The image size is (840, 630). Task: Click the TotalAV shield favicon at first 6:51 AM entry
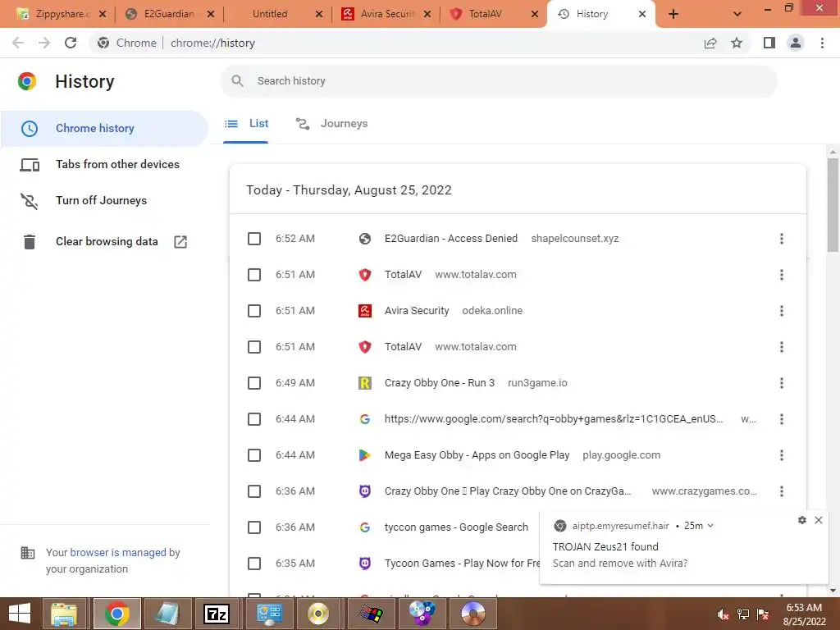click(x=365, y=275)
